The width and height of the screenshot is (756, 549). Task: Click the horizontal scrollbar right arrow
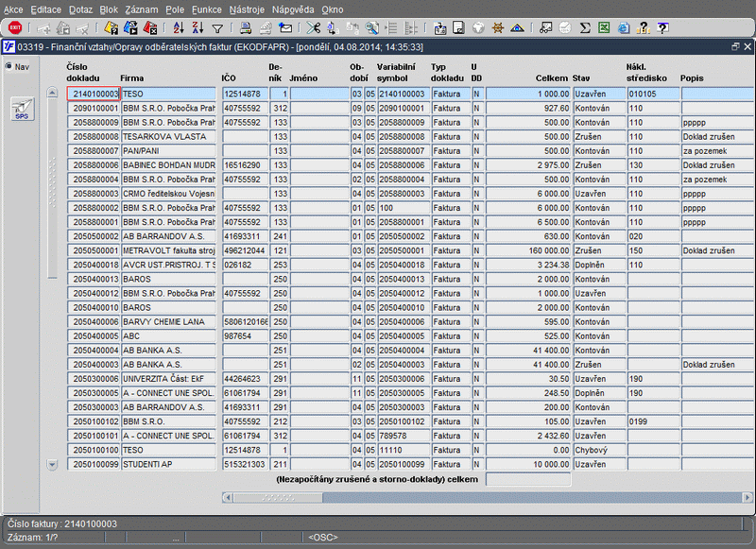747,497
